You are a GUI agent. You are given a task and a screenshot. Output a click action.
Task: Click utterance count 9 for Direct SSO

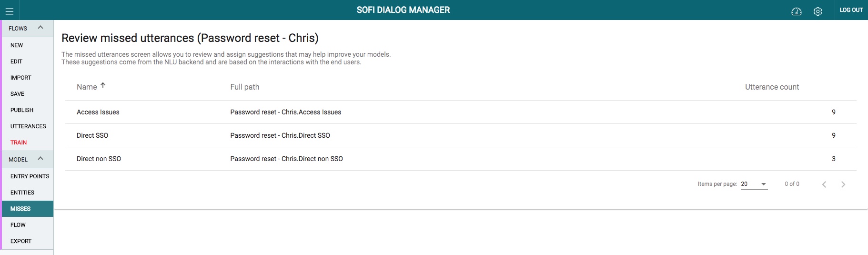pos(834,135)
